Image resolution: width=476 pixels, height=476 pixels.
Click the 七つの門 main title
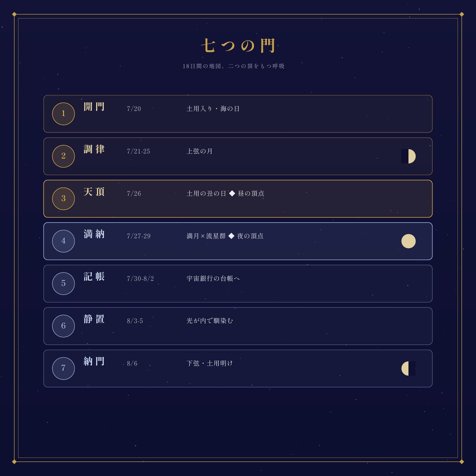click(238, 46)
